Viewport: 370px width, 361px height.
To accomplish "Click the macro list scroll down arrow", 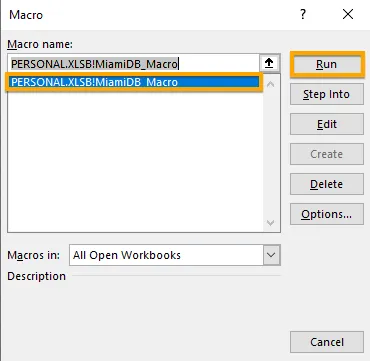I will (271, 222).
